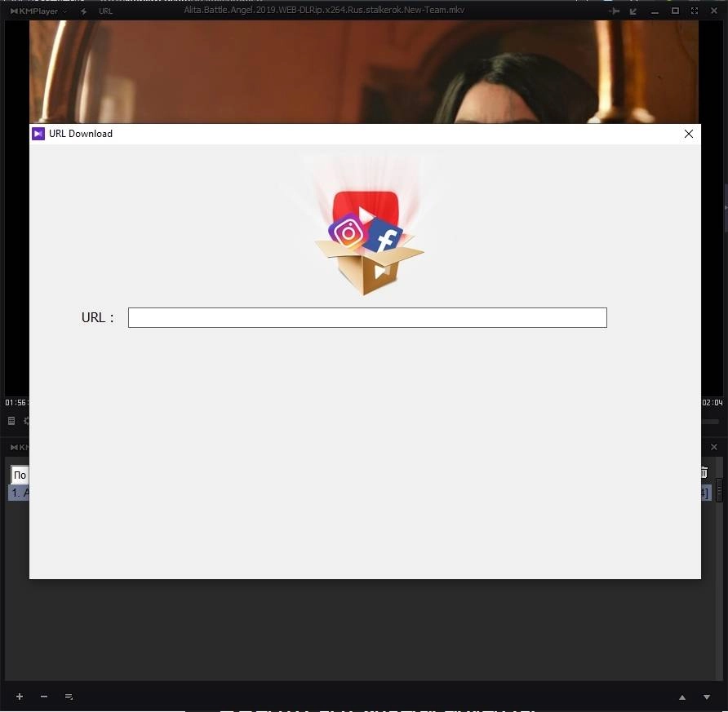Move playlist item up with the up arrow

(682, 697)
